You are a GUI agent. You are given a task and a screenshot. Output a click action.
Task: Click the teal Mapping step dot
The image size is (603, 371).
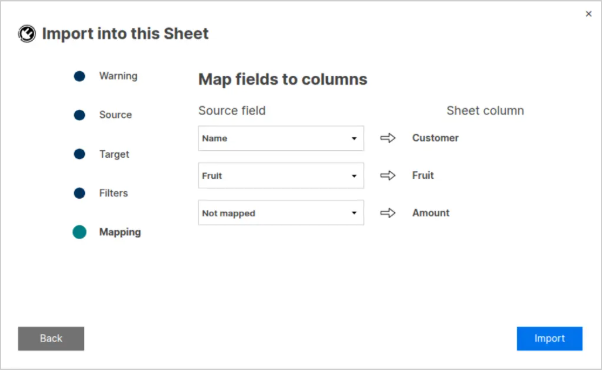79,232
